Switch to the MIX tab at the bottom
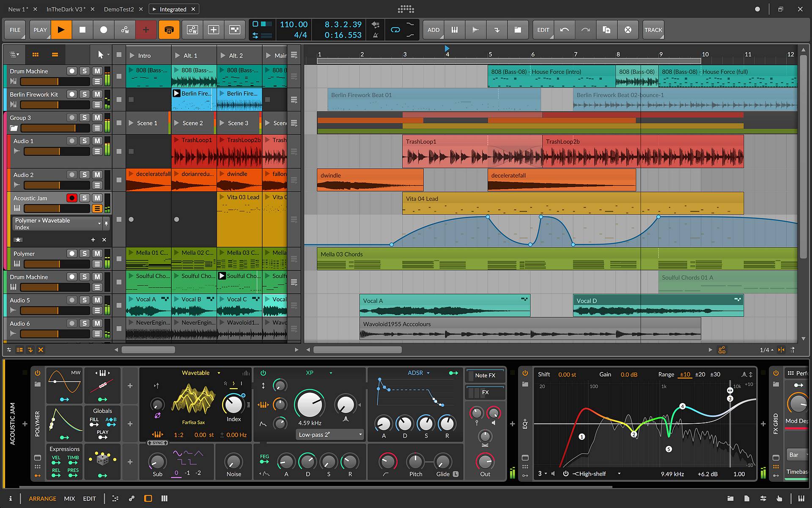Viewport: 812px width, 508px height. click(69, 498)
